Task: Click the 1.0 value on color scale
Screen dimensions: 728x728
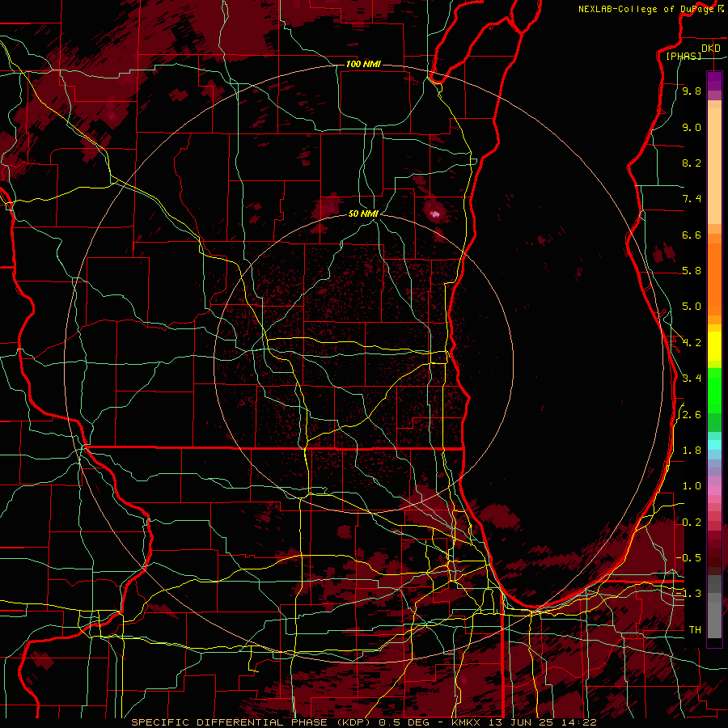Action: point(692,486)
